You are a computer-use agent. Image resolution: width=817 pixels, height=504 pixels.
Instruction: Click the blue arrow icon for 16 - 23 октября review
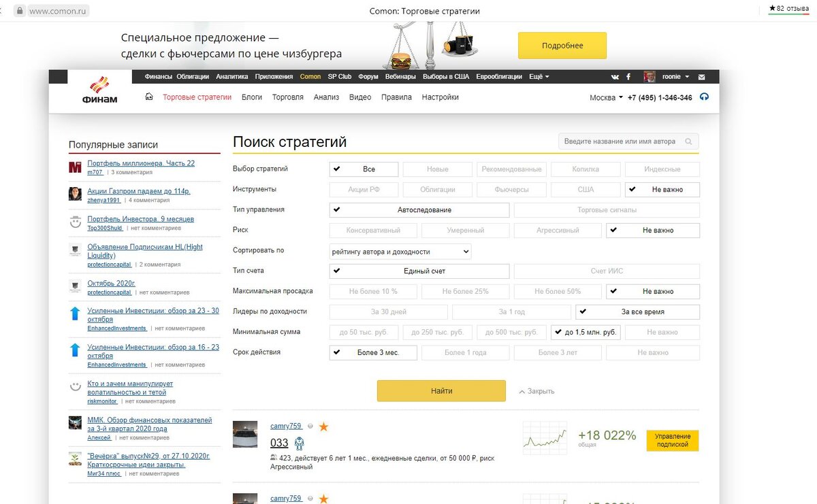75,350
